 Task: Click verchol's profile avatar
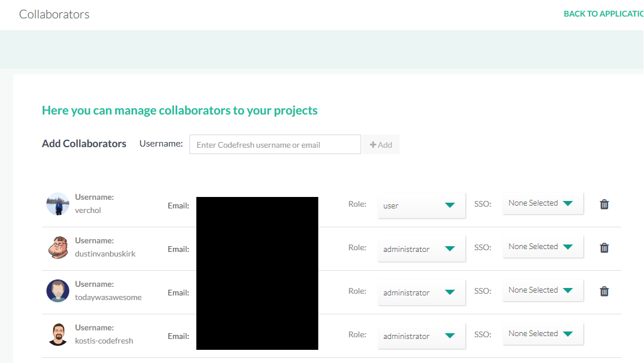point(58,204)
